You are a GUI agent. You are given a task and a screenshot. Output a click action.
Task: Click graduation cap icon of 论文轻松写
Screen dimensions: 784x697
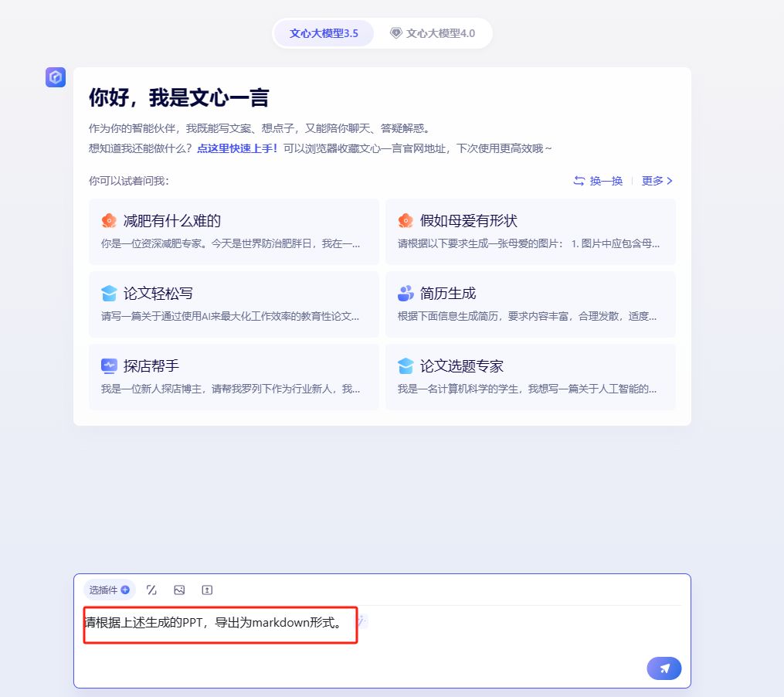[109, 293]
